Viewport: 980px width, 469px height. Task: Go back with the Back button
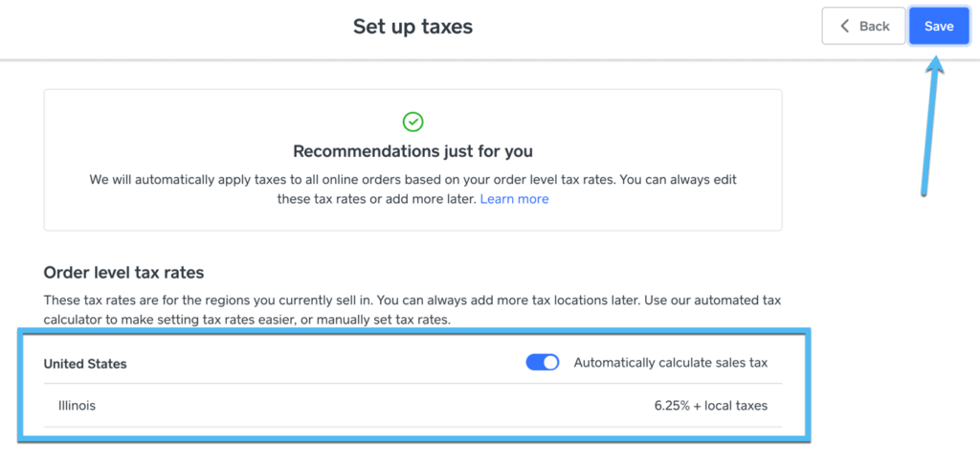864,26
